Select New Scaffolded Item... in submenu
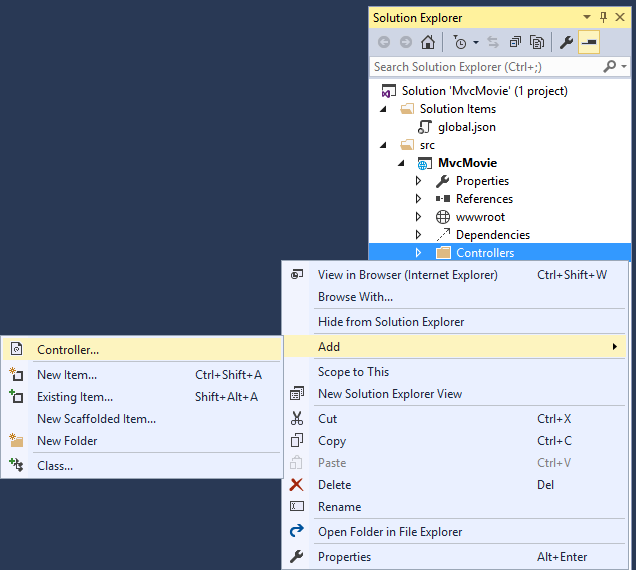 tap(96, 419)
